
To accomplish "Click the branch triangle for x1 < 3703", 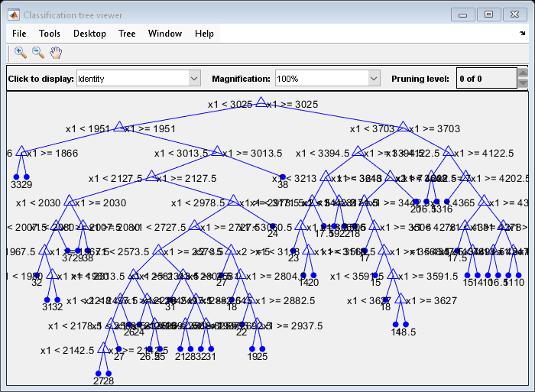I will coord(404,127).
